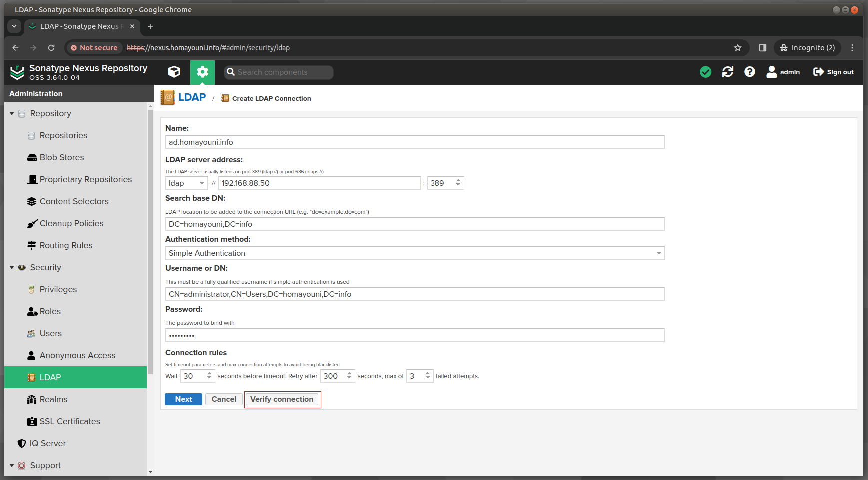Open the Help question mark icon
This screenshot has width=868, height=480.
coord(750,72)
